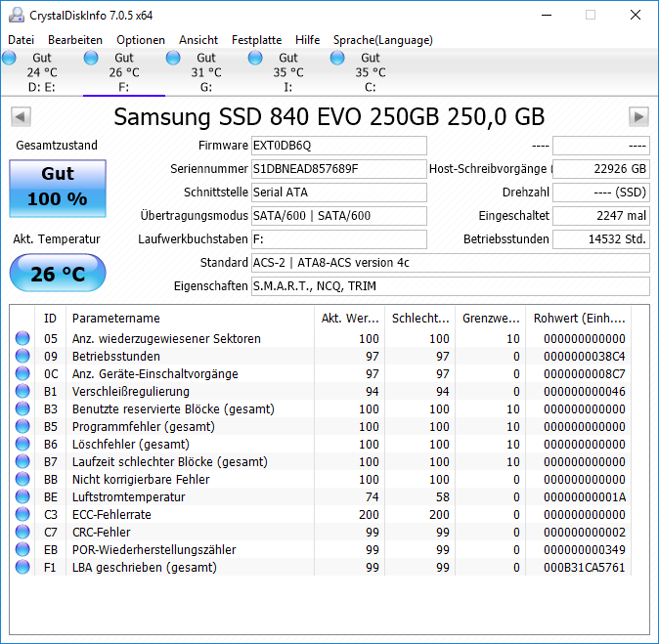This screenshot has height=644, width=659.
Task: Click the Übertragungsmodus field
Action: [x=339, y=216]
